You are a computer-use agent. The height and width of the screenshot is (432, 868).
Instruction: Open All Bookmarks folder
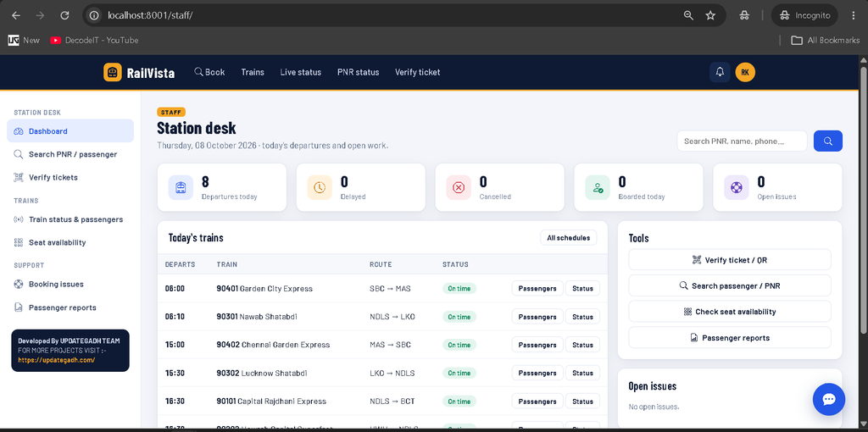pyautogui.click(x=825, y=41)
